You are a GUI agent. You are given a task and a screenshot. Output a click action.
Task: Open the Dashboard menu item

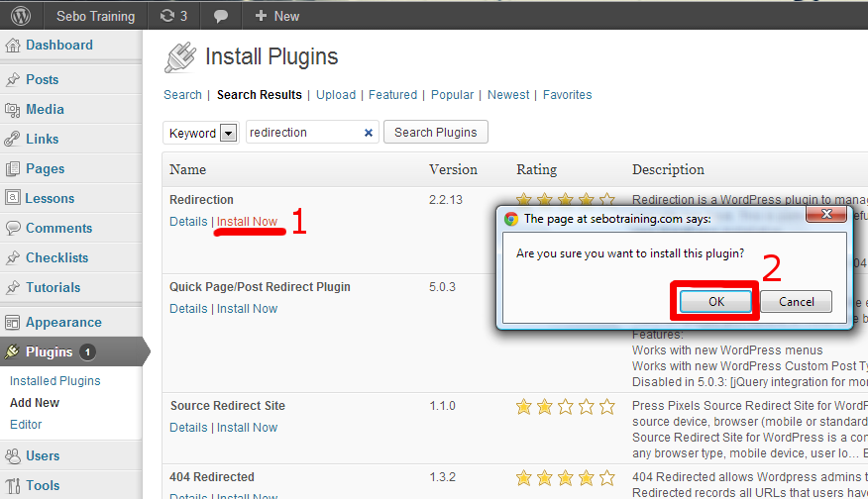pos(59,46)
